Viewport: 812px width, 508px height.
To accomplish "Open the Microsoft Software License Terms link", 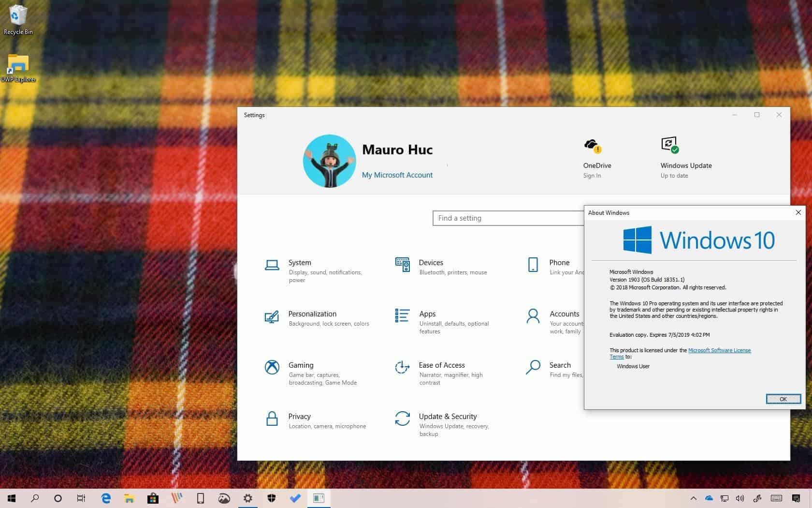I will (720, 350).
